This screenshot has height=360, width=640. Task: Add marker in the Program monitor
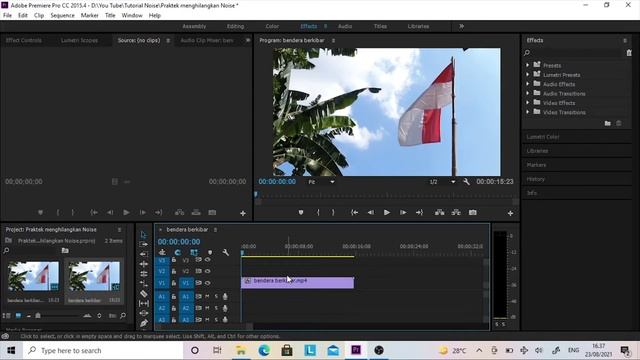[301, 213]
